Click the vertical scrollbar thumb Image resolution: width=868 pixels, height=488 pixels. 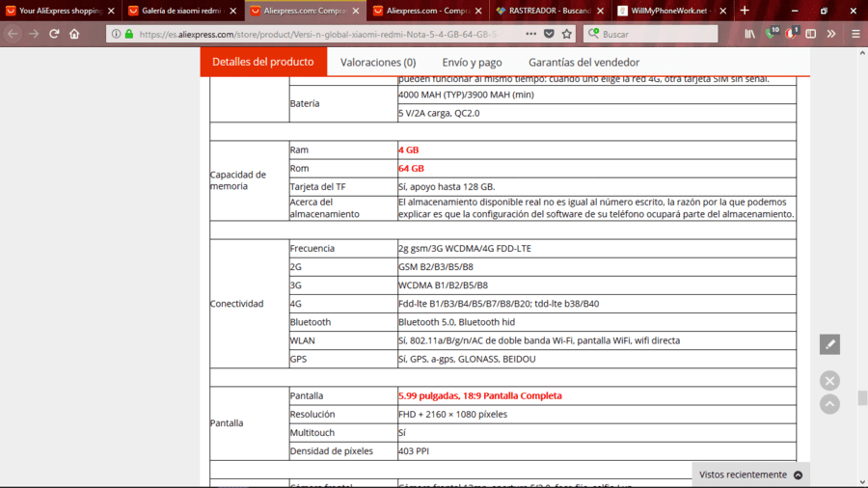coord(862,397)
